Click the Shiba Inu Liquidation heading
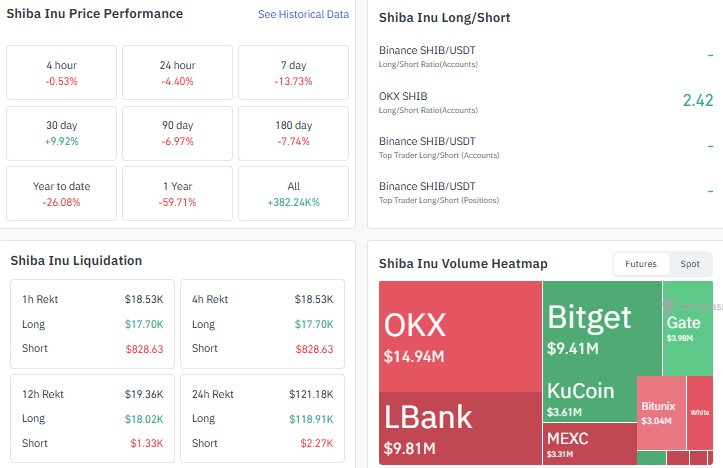This screenshot has width=723, height=468. [x=76, y=261]
